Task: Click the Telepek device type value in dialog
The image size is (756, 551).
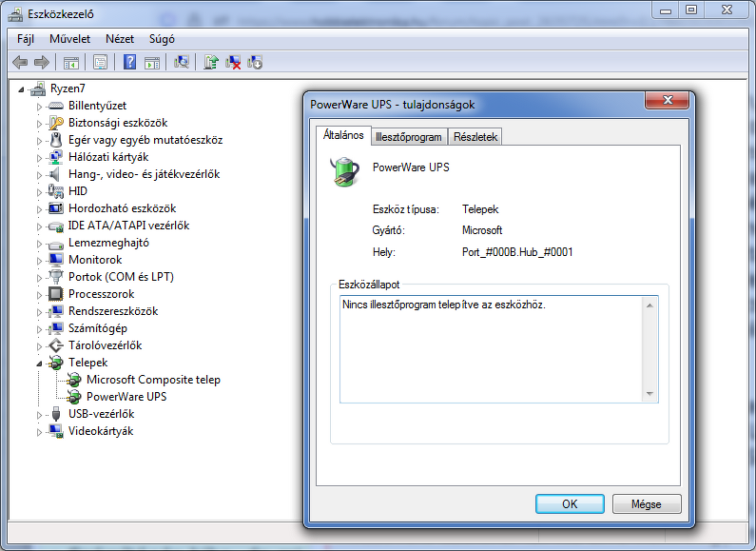Action: pyautogui.click(x=480, y=209)
